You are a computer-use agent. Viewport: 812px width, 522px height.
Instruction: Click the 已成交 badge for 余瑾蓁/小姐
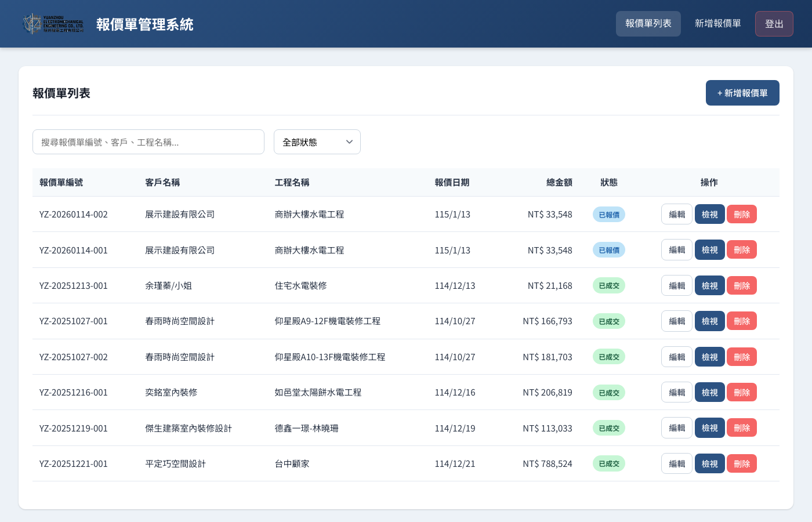[608, 285]
